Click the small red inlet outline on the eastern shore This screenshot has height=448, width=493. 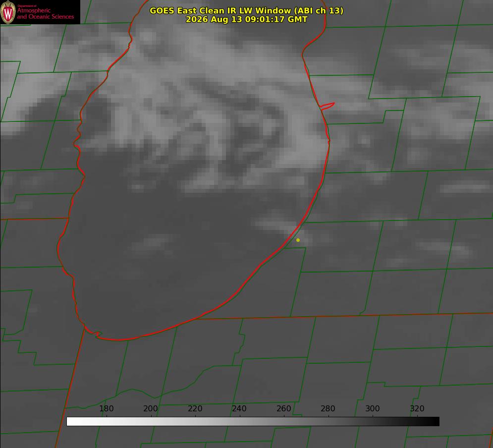(x=327, y=106)
